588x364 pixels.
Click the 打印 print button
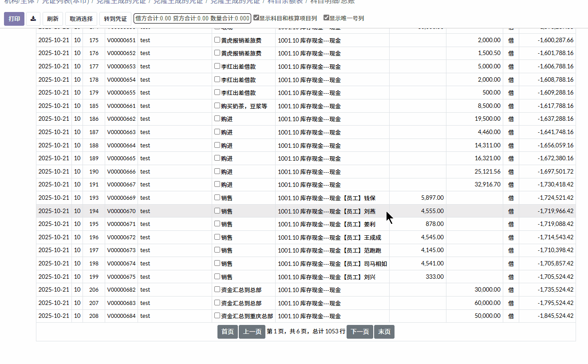click(14, 19)
